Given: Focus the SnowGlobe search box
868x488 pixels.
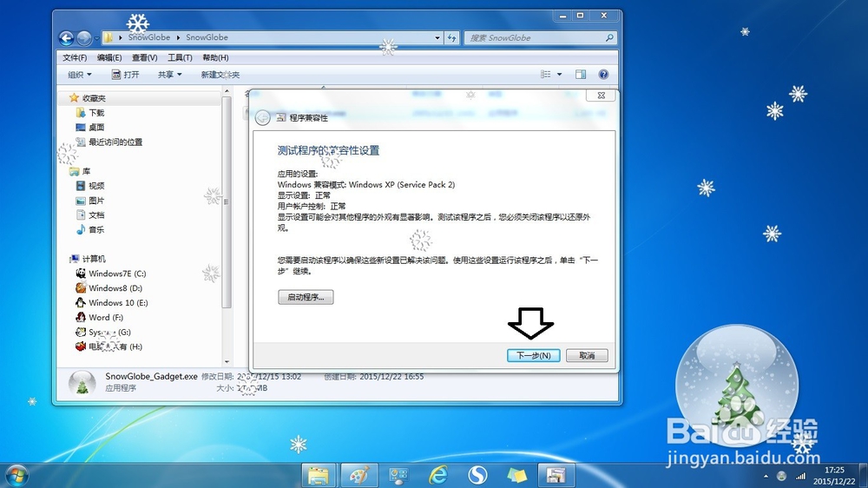Looking at the screenshot, I should (540, 37).
